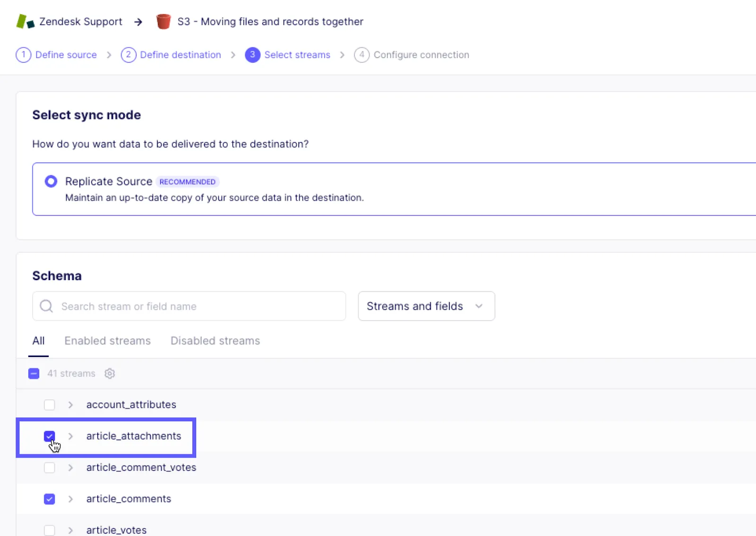Viewport: 756px width, 536px height.
Task: Switch to Enabled streams tab
Action: (x=108, y=341)
